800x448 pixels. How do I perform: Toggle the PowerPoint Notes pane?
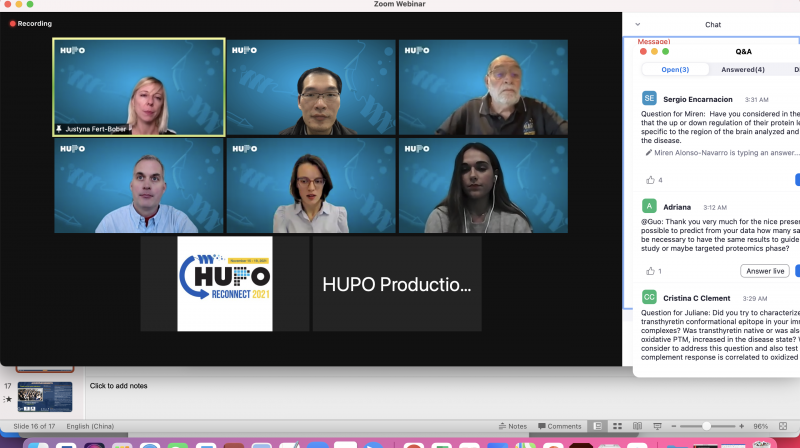point(513,426)
